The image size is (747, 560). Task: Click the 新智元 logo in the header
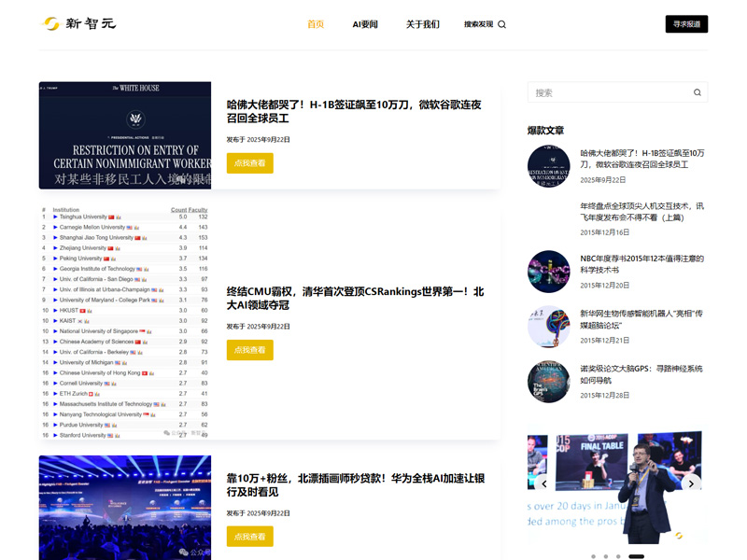(x=79, y=23)
